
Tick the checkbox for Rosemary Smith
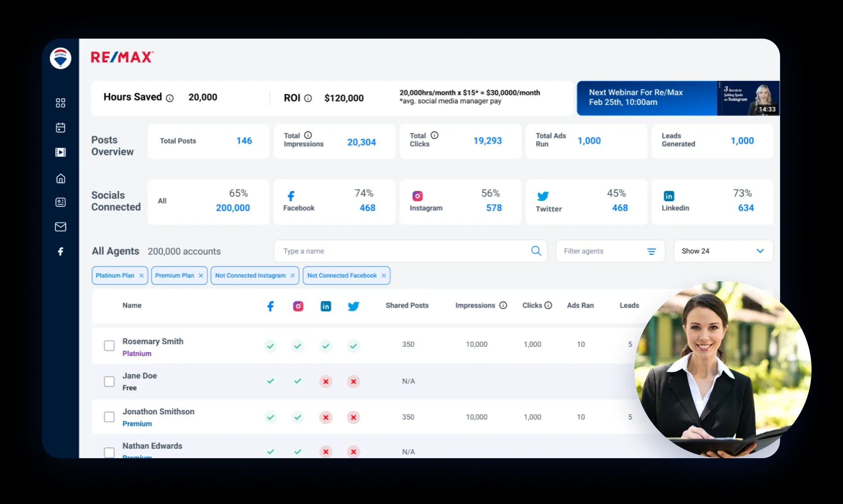(x=109, y=345)
